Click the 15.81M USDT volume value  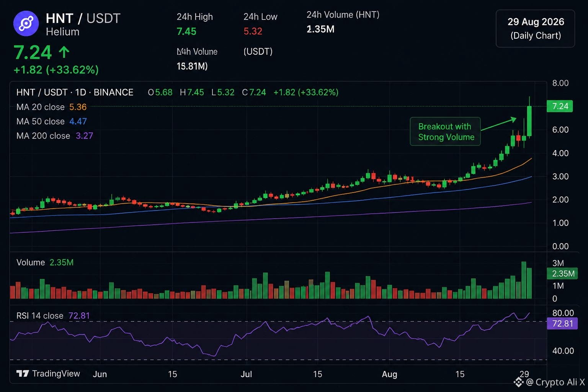coord(192,66)
